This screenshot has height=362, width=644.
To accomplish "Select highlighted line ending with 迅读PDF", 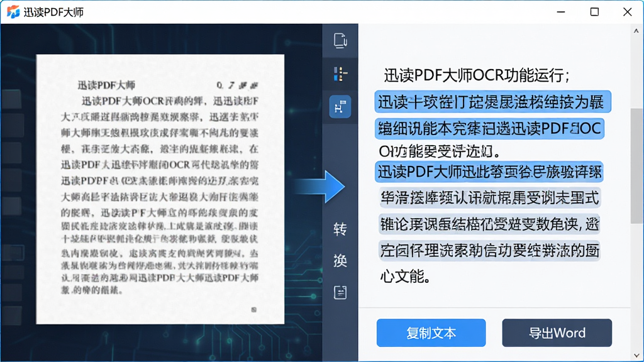I will (x=489, y=128).
